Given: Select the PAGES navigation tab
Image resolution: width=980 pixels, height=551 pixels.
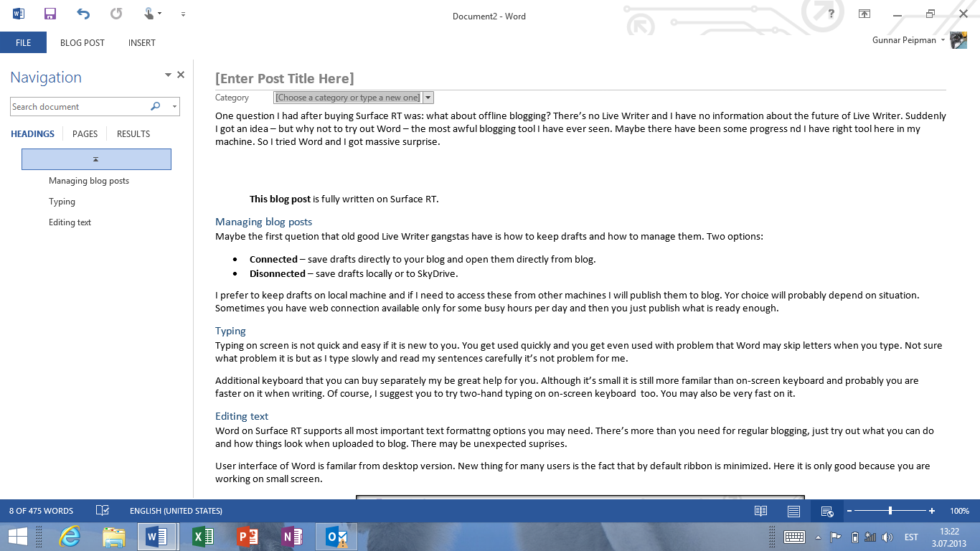Looking at the screenshot, I should pos(85,133).
